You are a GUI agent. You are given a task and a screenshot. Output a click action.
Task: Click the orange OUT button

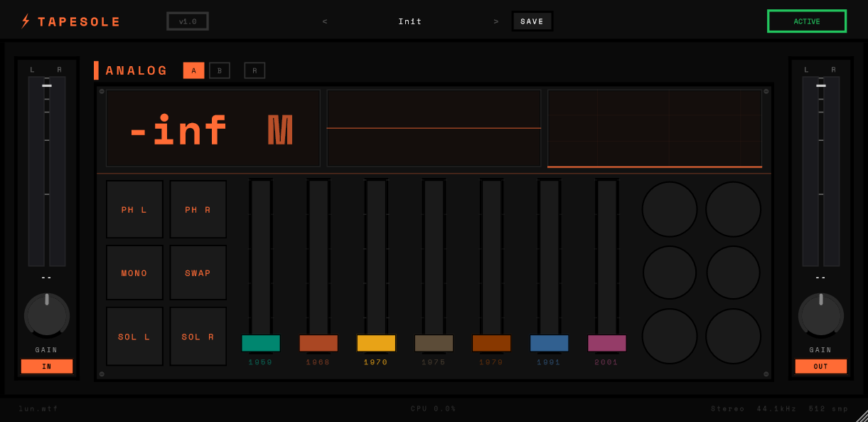pyautogui.click(x=821, y=366)
